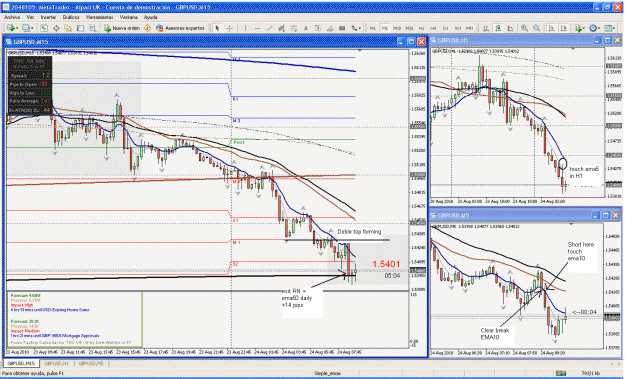
Task: Select the arrow Cursor tool
Action: coord(217,28)
